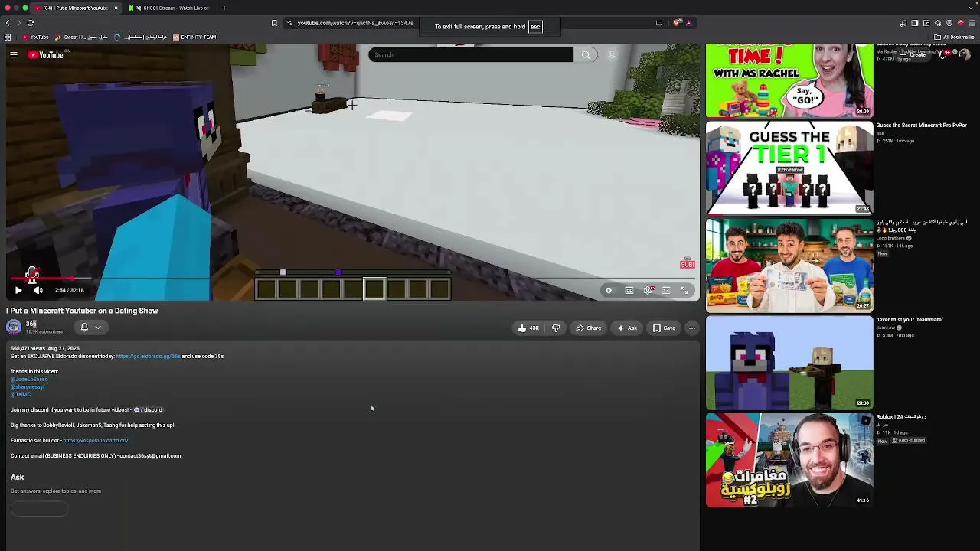The width and height of the screenshot is (980, 551).
Task: Open the Ms Rachel video thumbnail
Action: 789,80
